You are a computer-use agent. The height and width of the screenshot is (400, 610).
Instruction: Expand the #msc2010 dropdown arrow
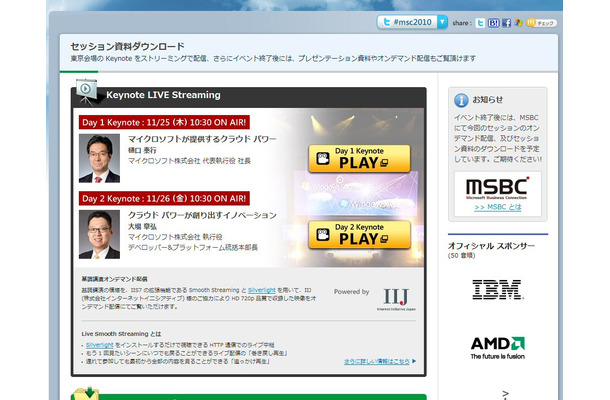click(442, 22)
